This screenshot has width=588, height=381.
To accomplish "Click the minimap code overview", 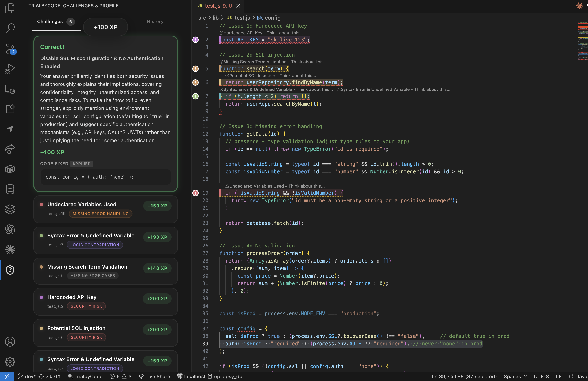I will pos(583,41).
